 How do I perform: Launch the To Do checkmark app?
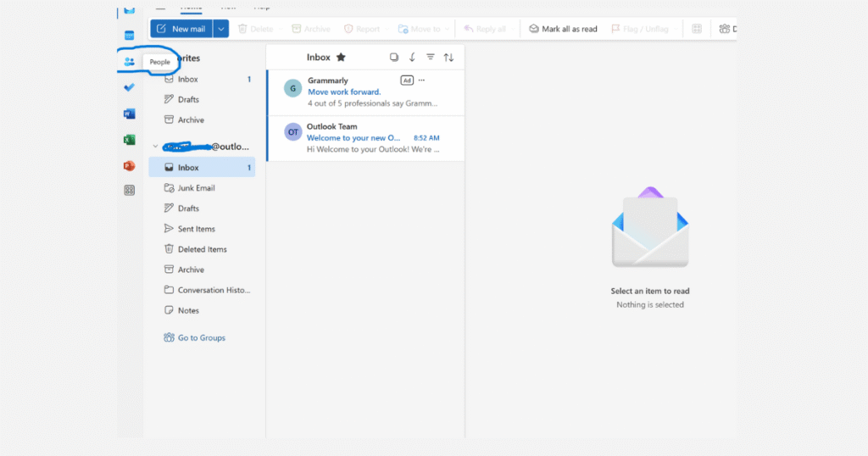click(129, 87)
